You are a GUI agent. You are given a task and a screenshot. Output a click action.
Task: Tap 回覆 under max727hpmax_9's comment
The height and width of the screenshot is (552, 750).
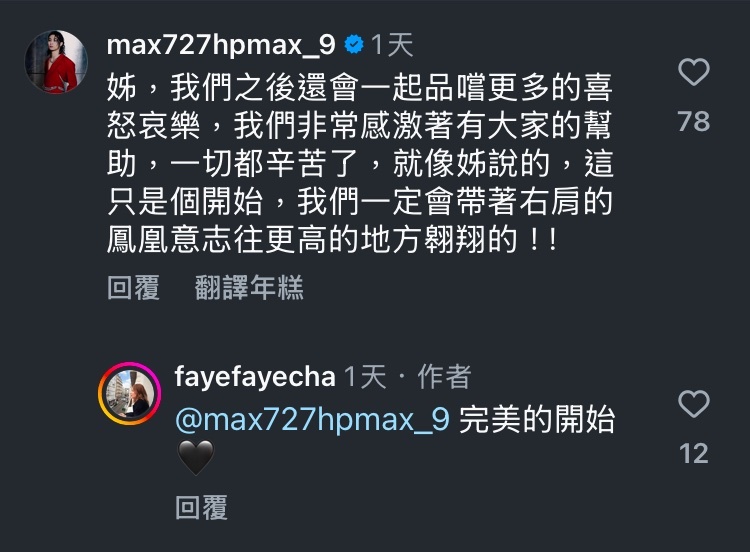click(x=133, y=287)
